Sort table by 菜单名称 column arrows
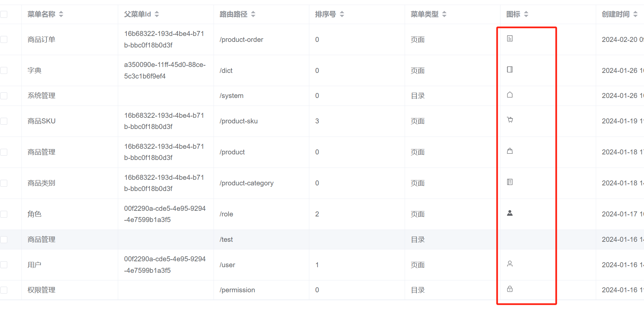The height and width of the screenshot is (318, 644). tap(61, 14)
